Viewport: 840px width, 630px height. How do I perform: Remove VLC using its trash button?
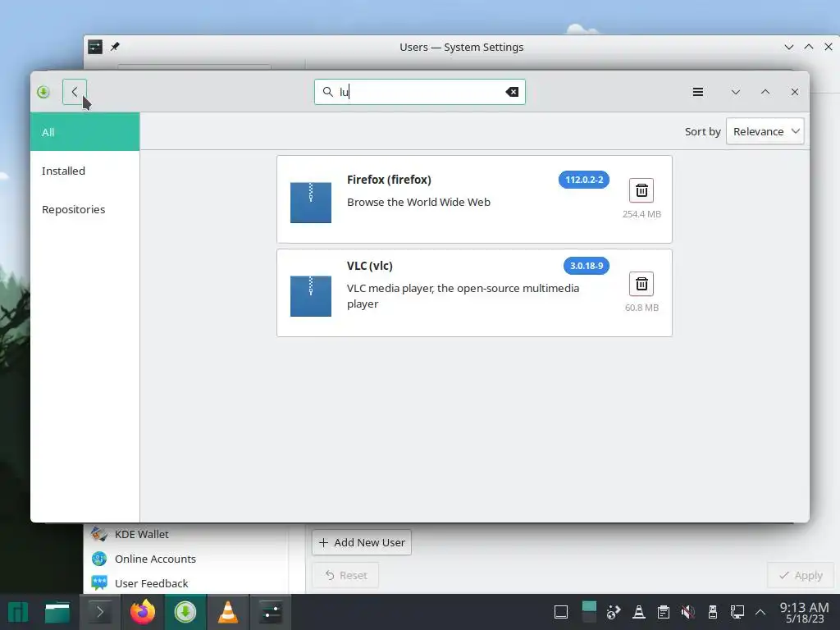(641, 284)
